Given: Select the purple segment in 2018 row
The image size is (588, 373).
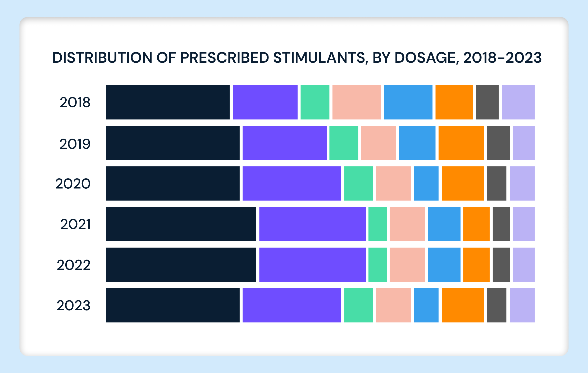Looking at the screenshot, I should [265, 102].
